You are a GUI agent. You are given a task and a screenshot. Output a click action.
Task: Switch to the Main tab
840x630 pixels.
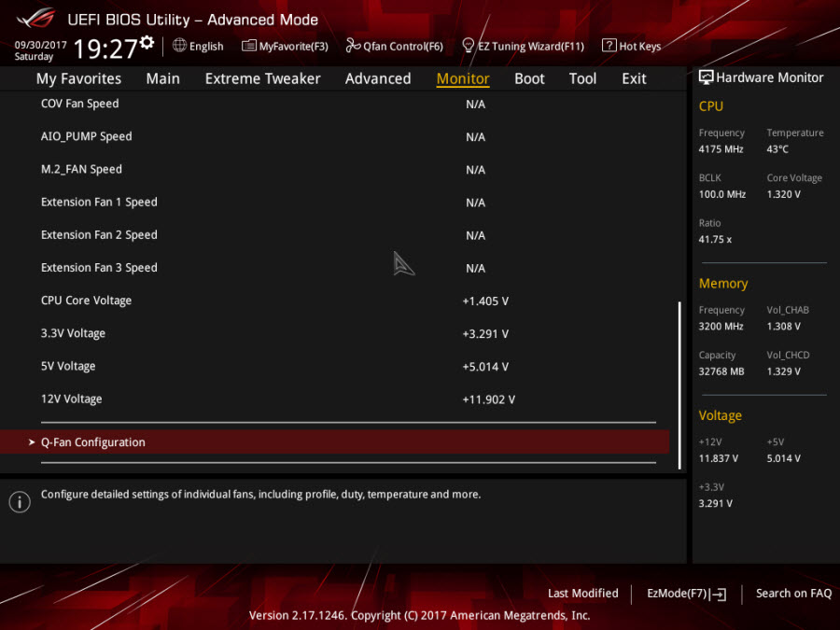162,78
